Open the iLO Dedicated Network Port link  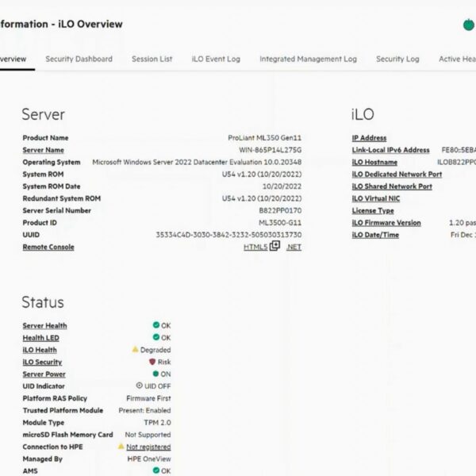(397, 175)
